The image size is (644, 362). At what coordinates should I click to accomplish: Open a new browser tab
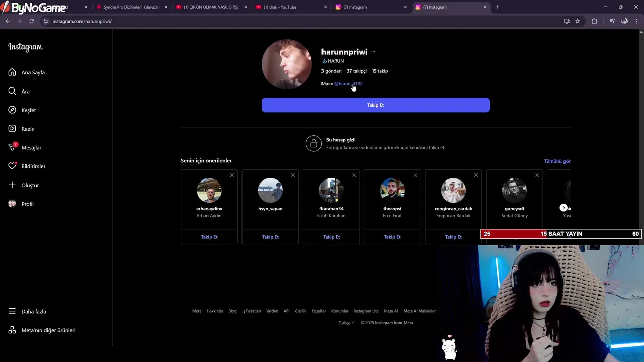497,7
